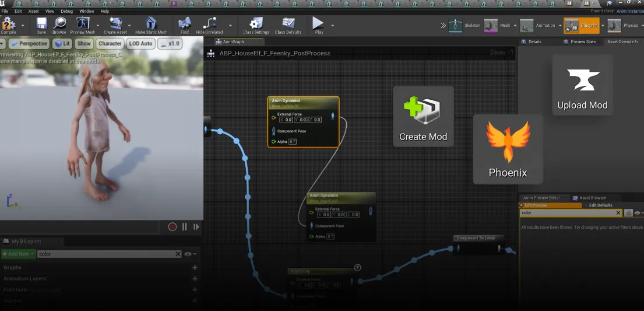Toggle Hide Unrelated nodes
644x311 pixels.
pyautogui.click(x=209, y=26)
